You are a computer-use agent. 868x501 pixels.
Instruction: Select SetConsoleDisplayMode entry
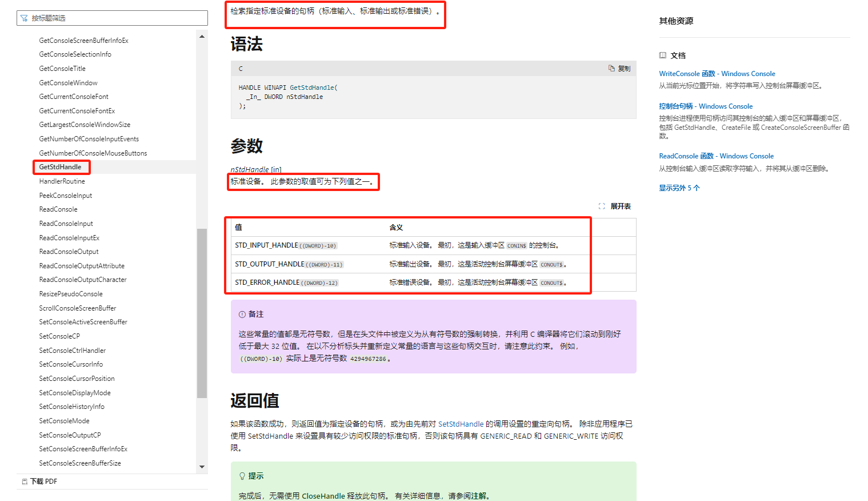(75, 393)
